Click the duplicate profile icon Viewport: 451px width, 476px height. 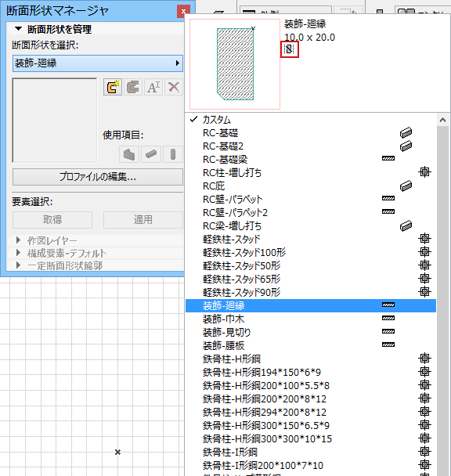pyautogui.click(x=133, y=87)
